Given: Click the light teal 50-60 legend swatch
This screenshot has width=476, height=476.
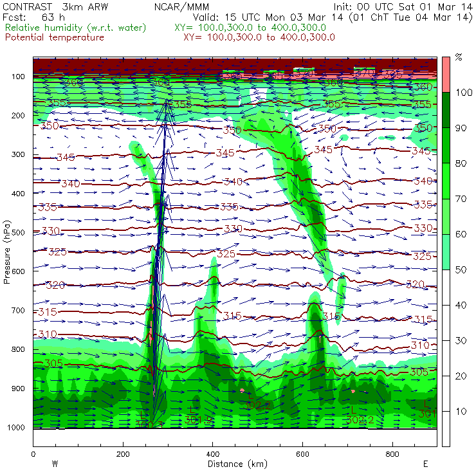Looking at the screenshot, I should click(446, 252).
